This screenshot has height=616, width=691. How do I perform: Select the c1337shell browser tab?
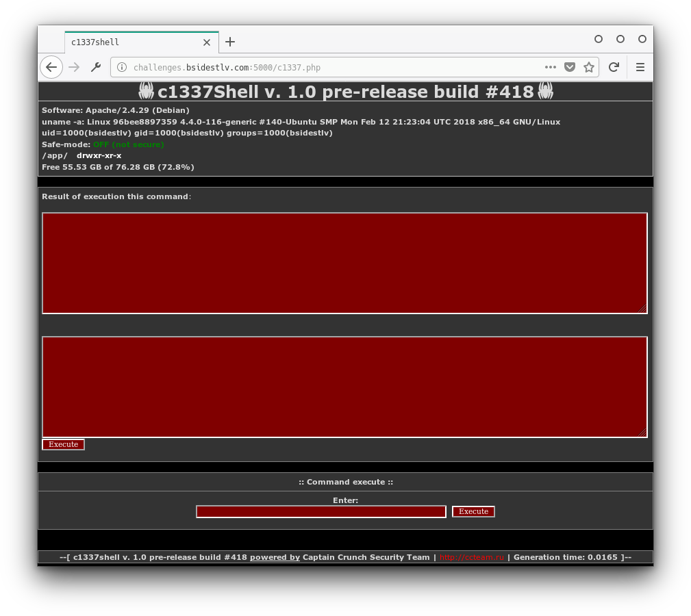130,42
